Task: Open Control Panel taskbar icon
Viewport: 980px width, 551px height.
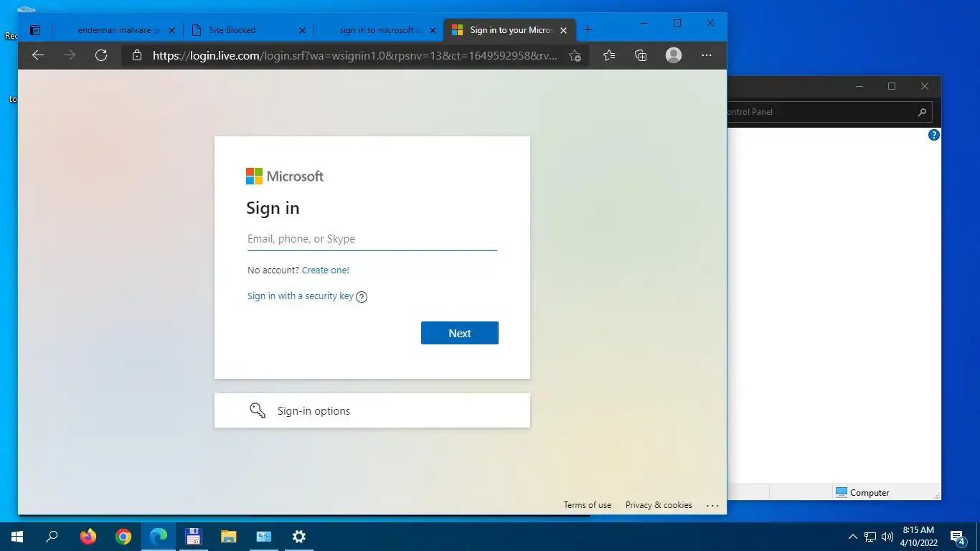Action: click(264, 536)
